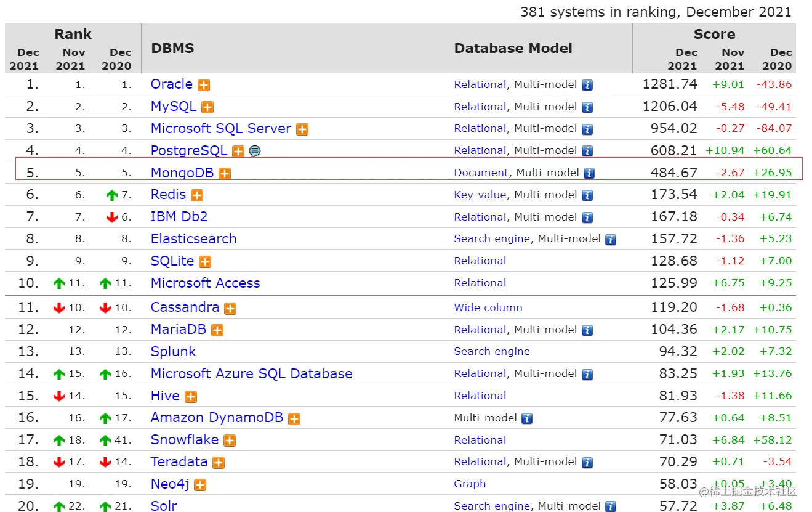Click the info icon in MySQL's row
Screen dimensions: 812x512
coord(587,107)
